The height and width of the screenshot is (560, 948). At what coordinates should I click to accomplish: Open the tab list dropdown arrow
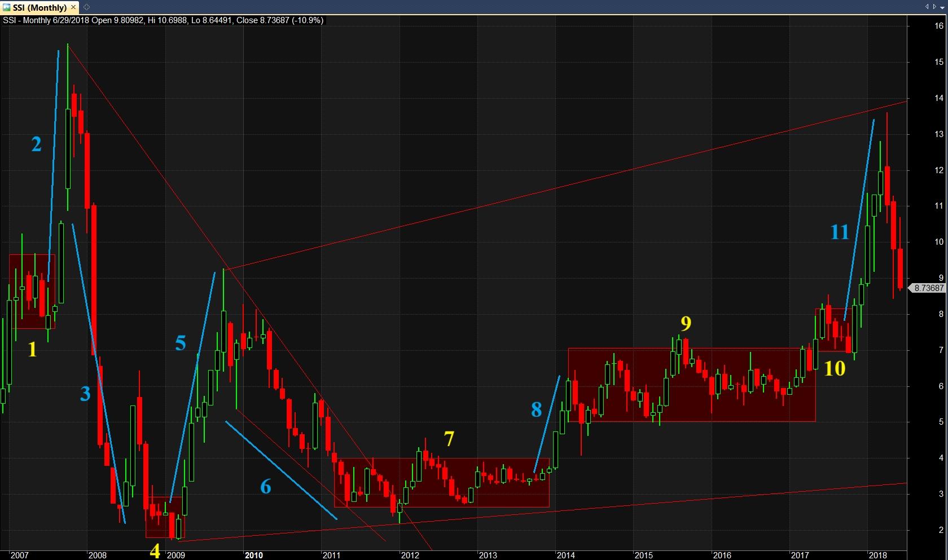[942, 7]
